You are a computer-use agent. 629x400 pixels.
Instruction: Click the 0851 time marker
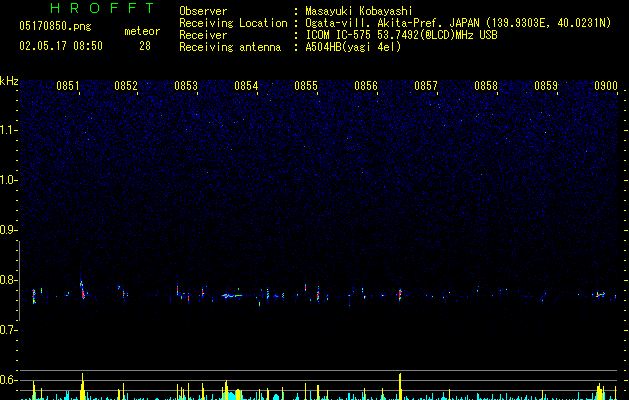68,86
